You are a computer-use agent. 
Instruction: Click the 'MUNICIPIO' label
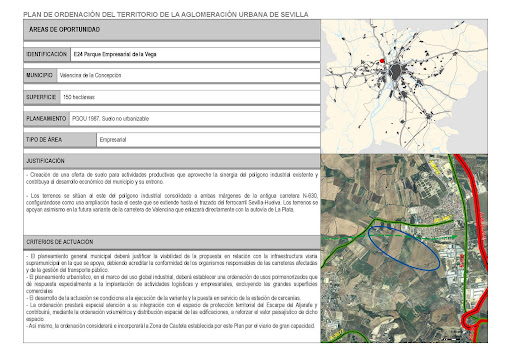(x=39, y=75)
